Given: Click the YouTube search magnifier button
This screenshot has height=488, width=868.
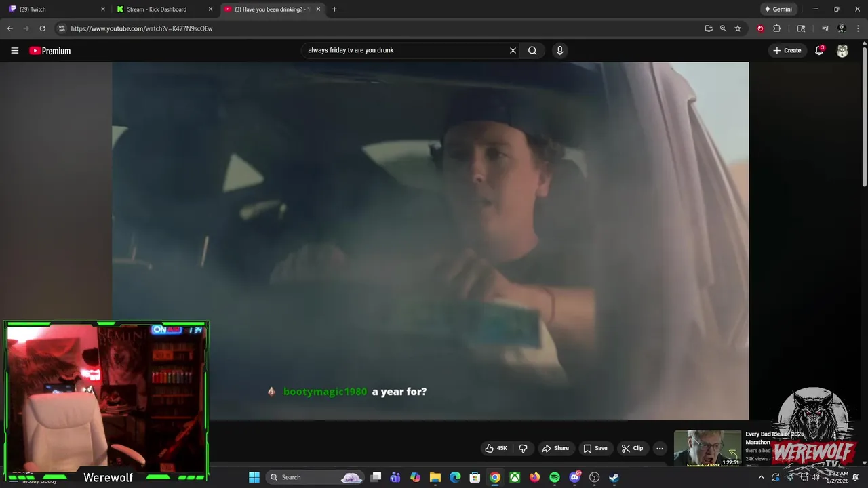Looking at the screenshot, I should pos(532,50).
